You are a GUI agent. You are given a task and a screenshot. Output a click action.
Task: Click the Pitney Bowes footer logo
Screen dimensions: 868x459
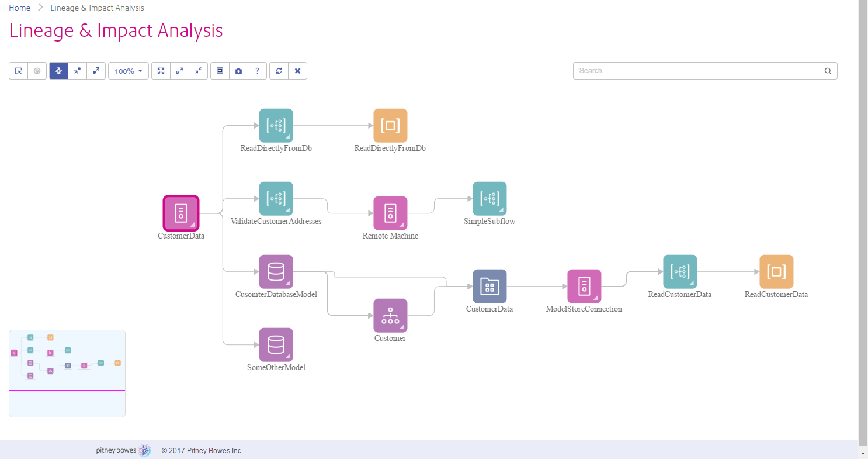(123, 450)
